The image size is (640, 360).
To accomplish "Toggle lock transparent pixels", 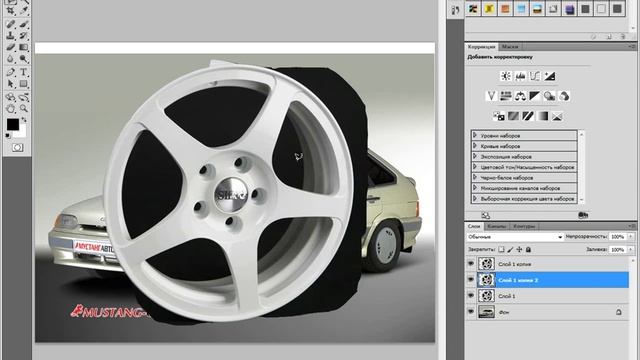I will 502,249.
